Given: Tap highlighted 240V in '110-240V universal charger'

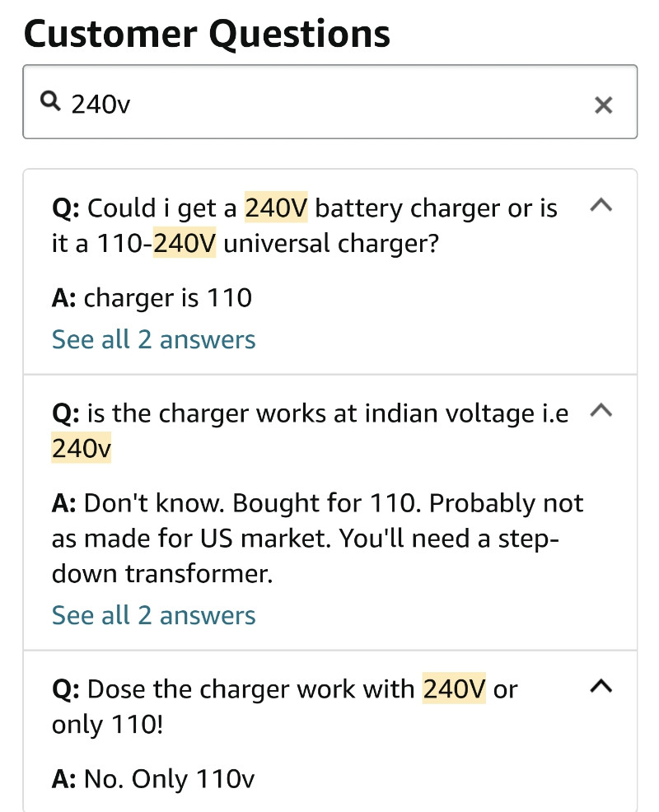Looking at the screenshot, I should click(x=185, y=242).
